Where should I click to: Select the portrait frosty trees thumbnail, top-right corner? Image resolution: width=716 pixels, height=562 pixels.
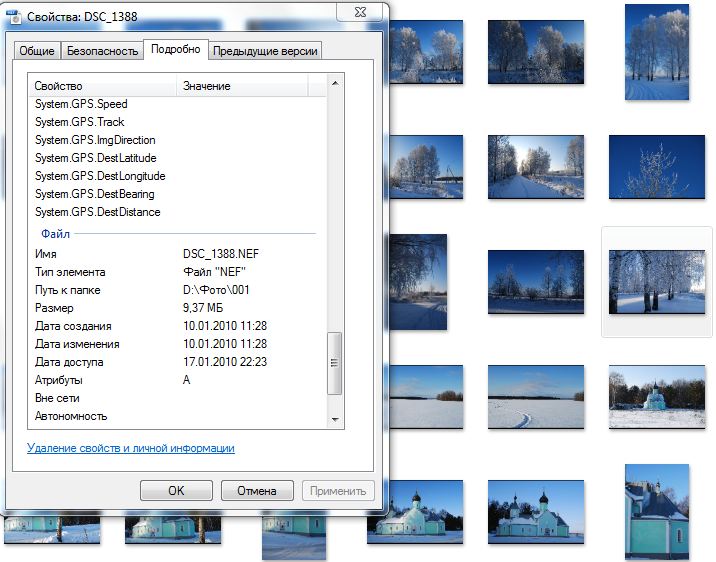point(657,52)
